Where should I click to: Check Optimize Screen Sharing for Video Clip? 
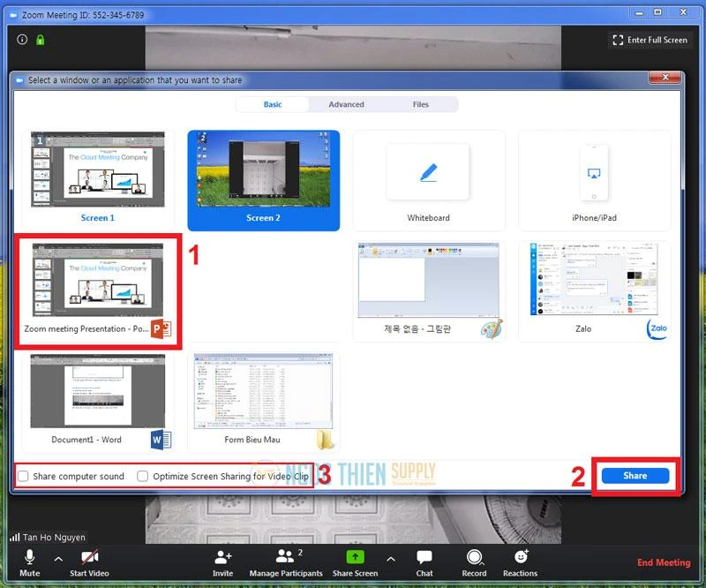(143, 477)
